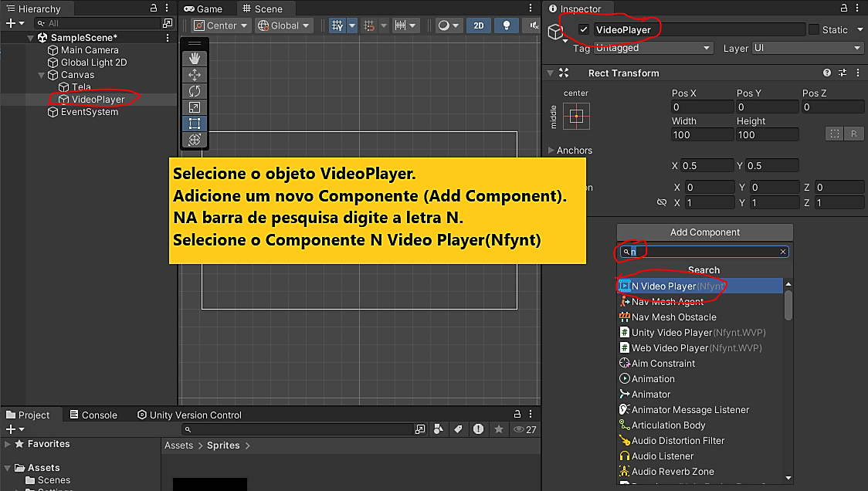The width and height of the screenshot is (868, 491).
Task: Click the Hierarchy create plus button
Action: [15, 23]
